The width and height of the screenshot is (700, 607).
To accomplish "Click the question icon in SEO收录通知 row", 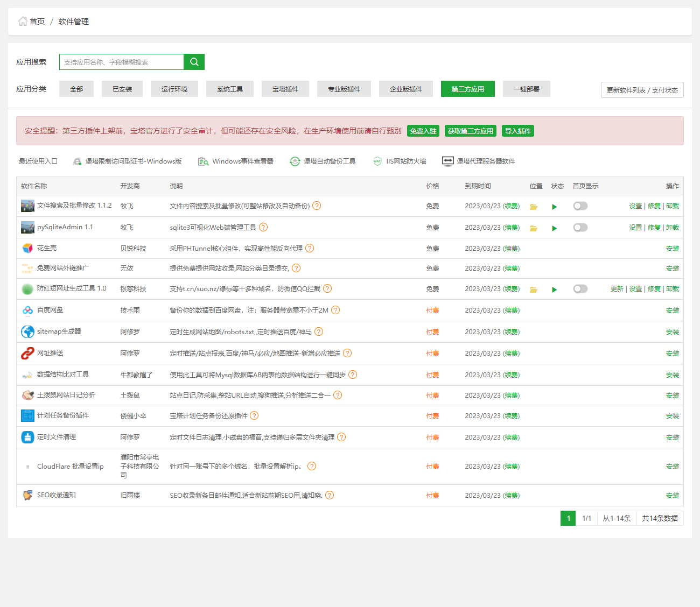I will coord(330,495).
